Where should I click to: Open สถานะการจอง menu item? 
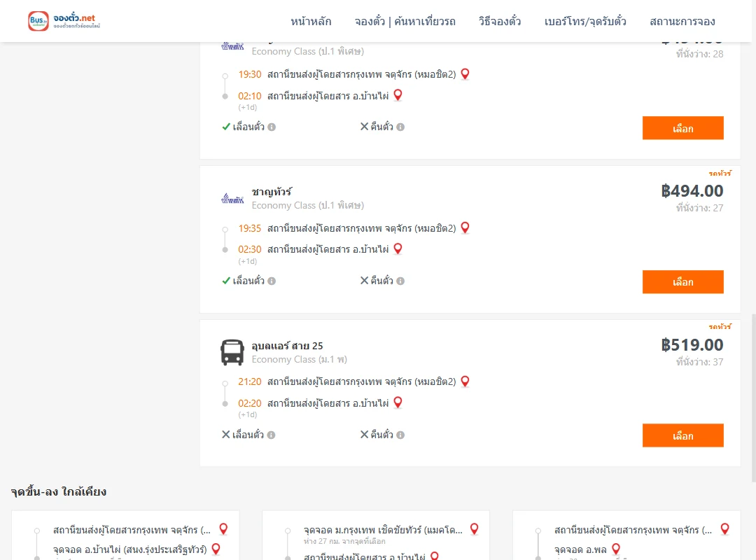click(682, 21)
